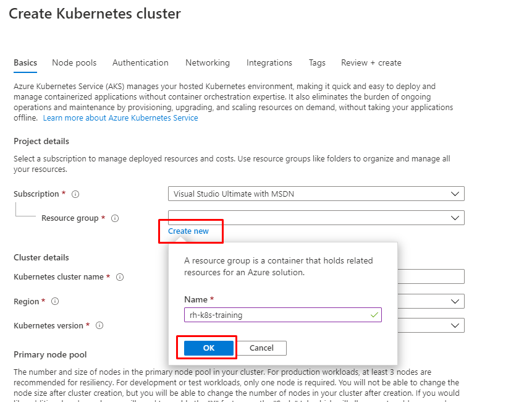This screenshot has width=532, height=402.
Task: Open the Authentication tab
Action: (x=140, y=63)
